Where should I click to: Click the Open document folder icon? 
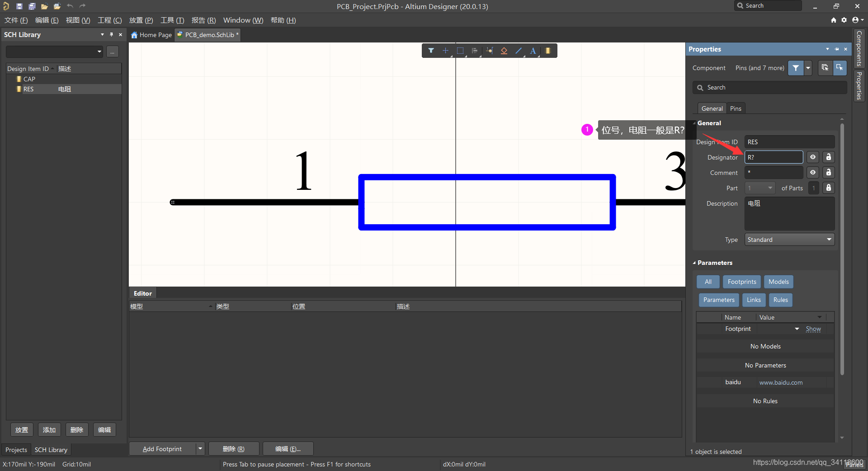pos(44,6)
